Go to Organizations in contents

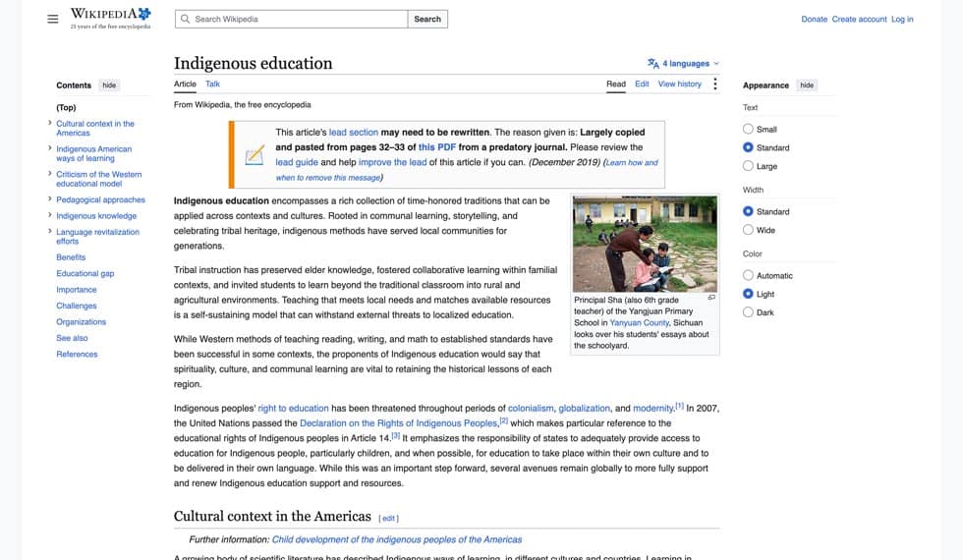[x=81, y=322]
